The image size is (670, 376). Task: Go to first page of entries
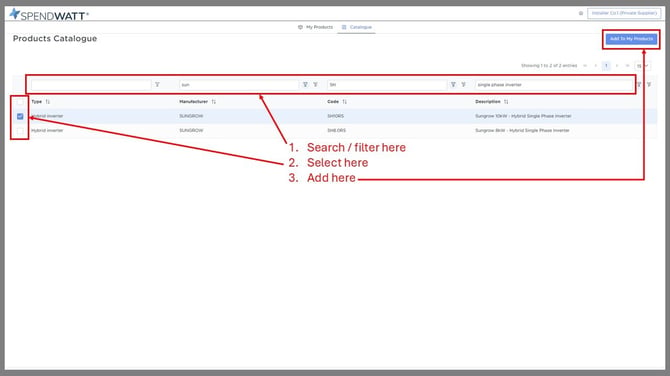(585, 66)
